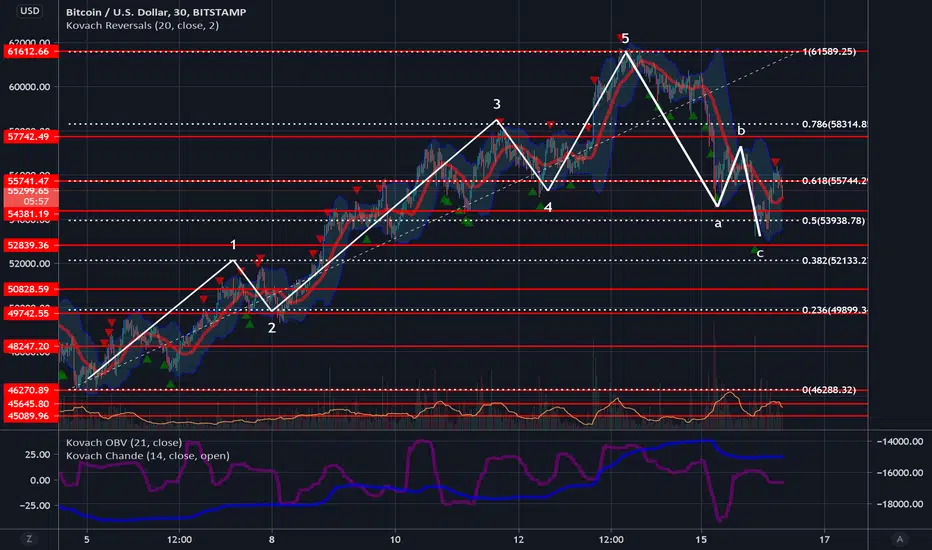Image resolution: width=932 pixels, height=550 pixels.
Task: Click Elliott wave label 3
Action: 497,104
